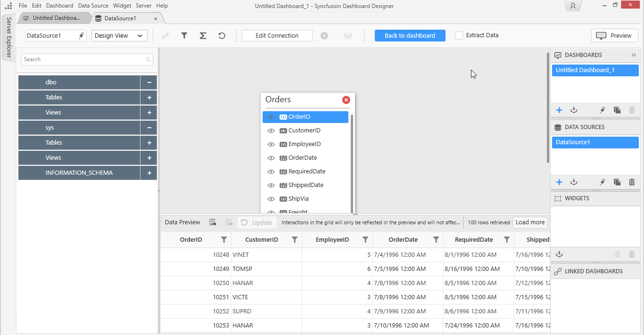Delete data source using trash icon
The image size is (644, 335).
point(632,182)
